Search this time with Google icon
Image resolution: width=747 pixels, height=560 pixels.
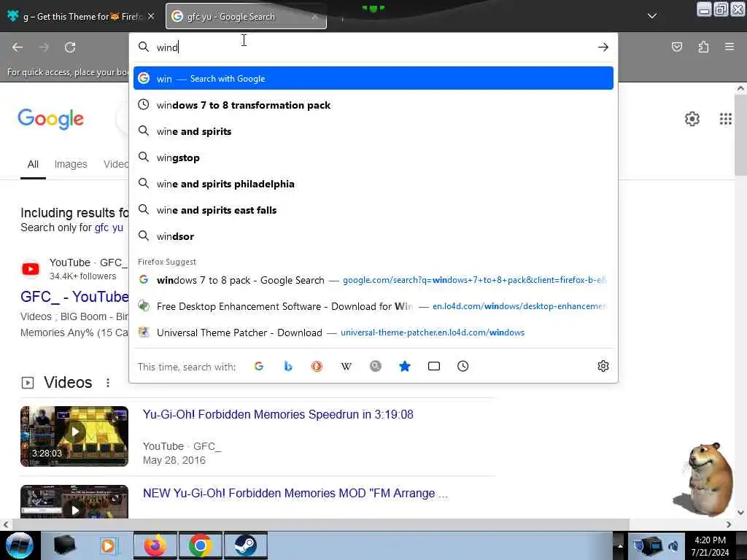click(259, 366)
